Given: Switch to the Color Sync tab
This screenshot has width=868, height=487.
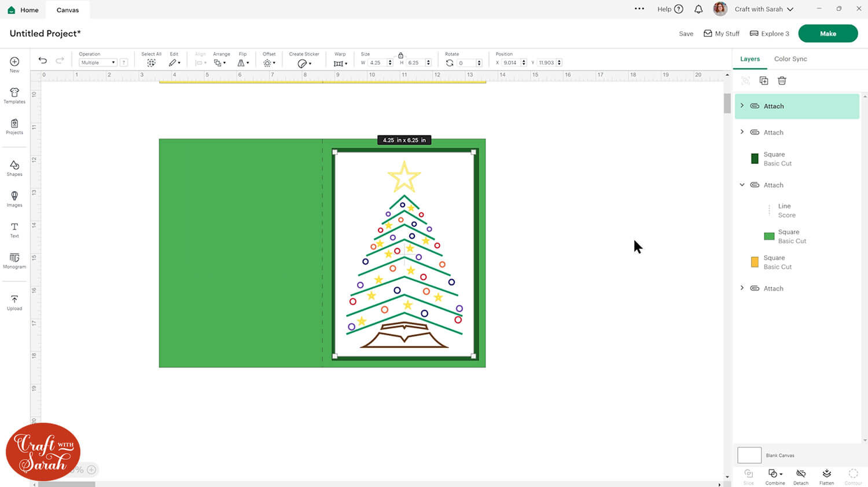Looking at the screenshot, I should tap(790, 59).
